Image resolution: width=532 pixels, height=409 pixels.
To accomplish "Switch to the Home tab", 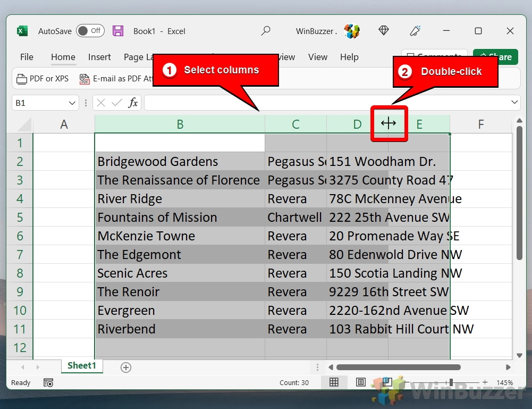I will coord(63,57).
